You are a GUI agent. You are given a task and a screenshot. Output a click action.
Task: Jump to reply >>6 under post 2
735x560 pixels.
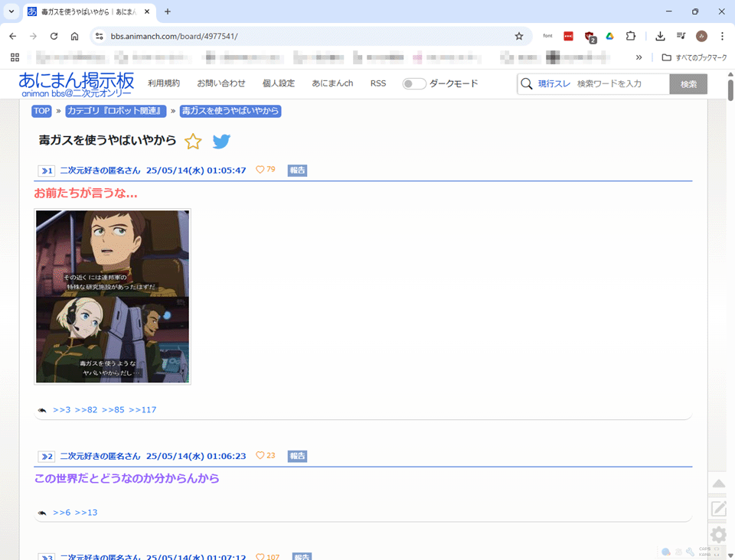tap(61, 513)
